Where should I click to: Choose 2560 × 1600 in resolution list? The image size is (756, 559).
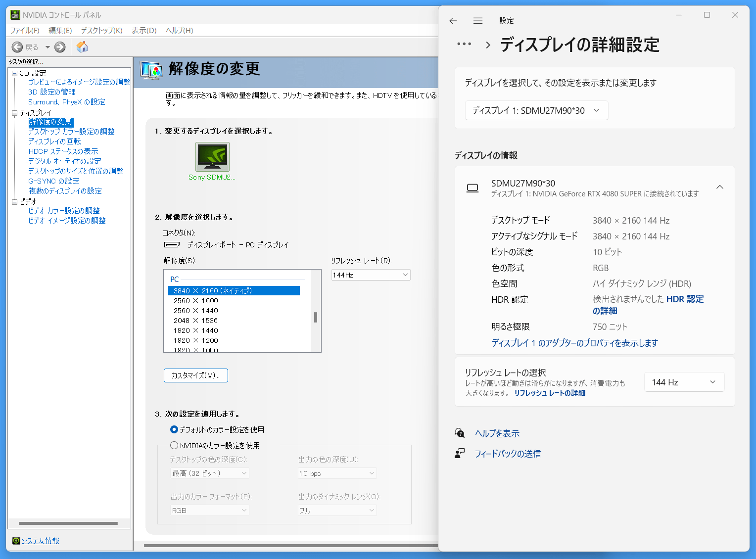pyautogui.click(x=196, y=301)
